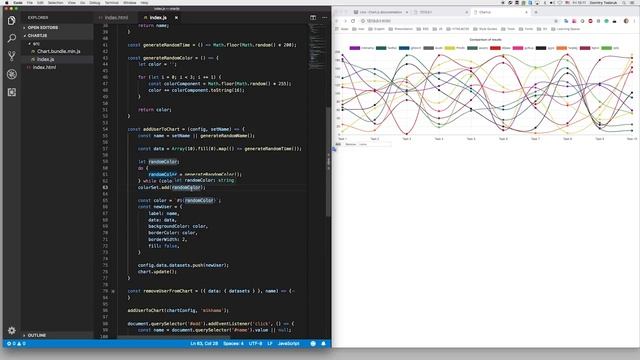
Task: Open the Learning Spaces bookmark folder
Action: tap(565, 29)
